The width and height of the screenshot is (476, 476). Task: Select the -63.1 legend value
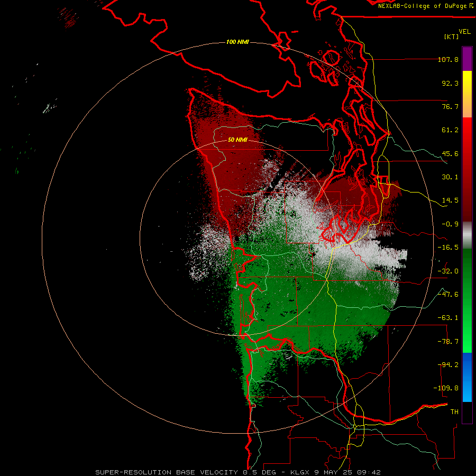tap(448, 318)
